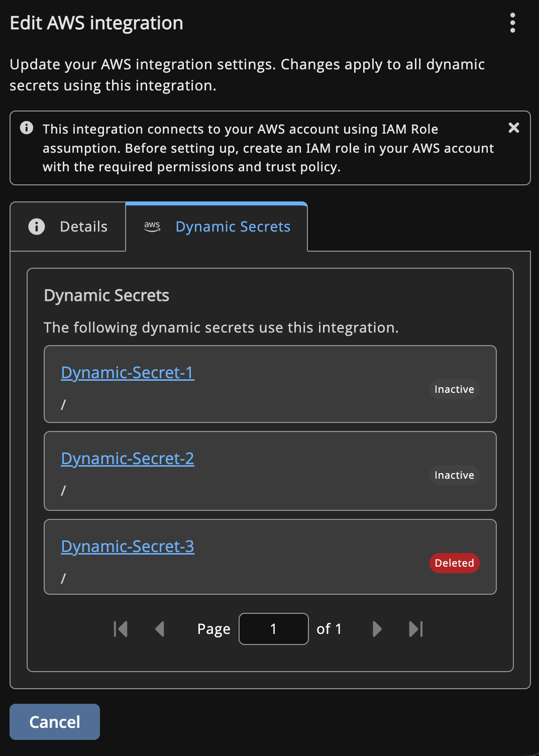Focus the page number input field
The height and width of the screenshot is (756, 539).
274,629
